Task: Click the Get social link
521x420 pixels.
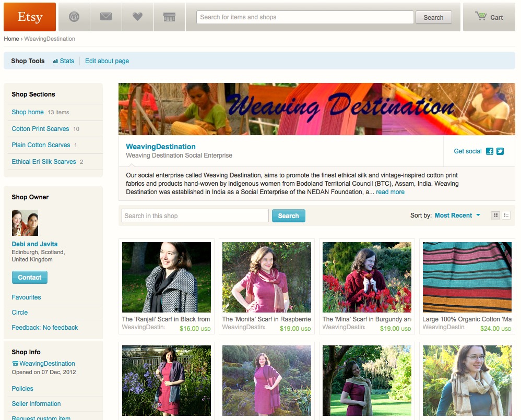Action: click(x=468, y=151)
